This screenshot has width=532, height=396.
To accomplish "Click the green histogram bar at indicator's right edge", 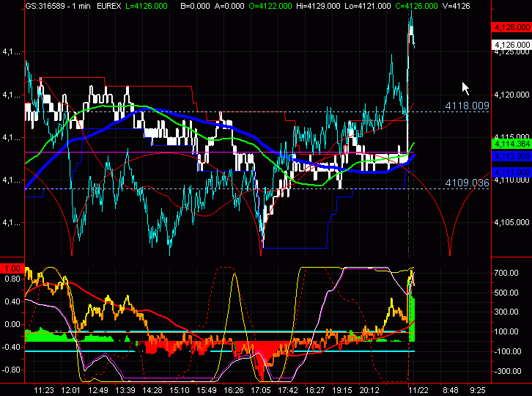I will 412,320.
